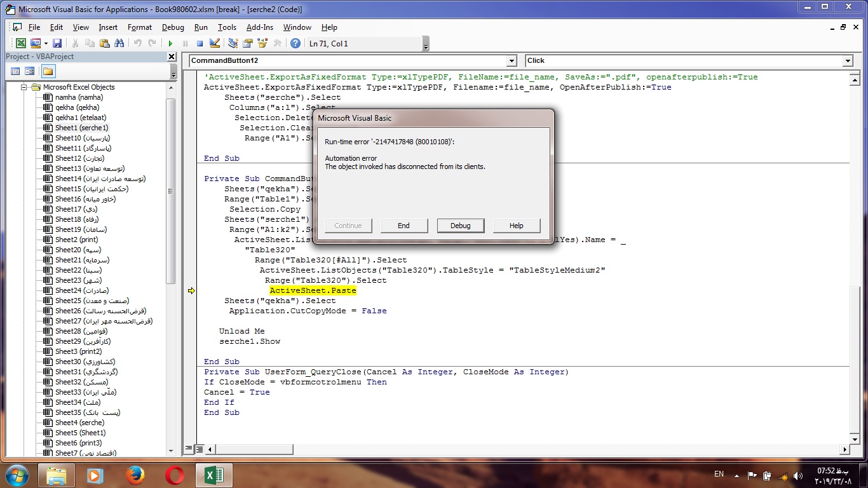Open Firefox from the taskbar
The image size is (868, 488).
point(135,475)
